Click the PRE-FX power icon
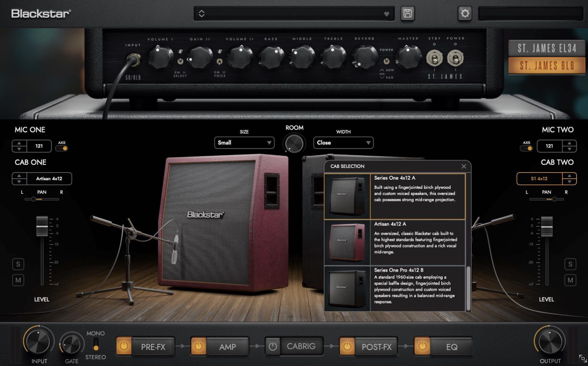This screenshot has width=588, height=366. click(x=123, y=346)
